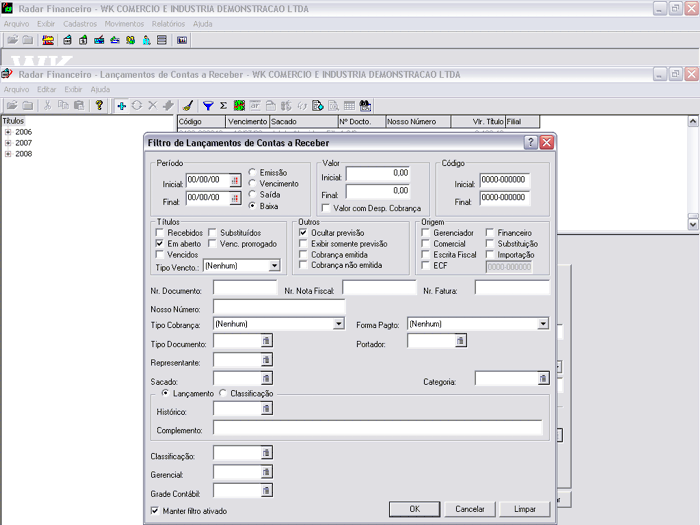The width and height of the screenshot is (700, 525).
Task: Click the funnel filter icon in toolbar
Action: [208, 105]
